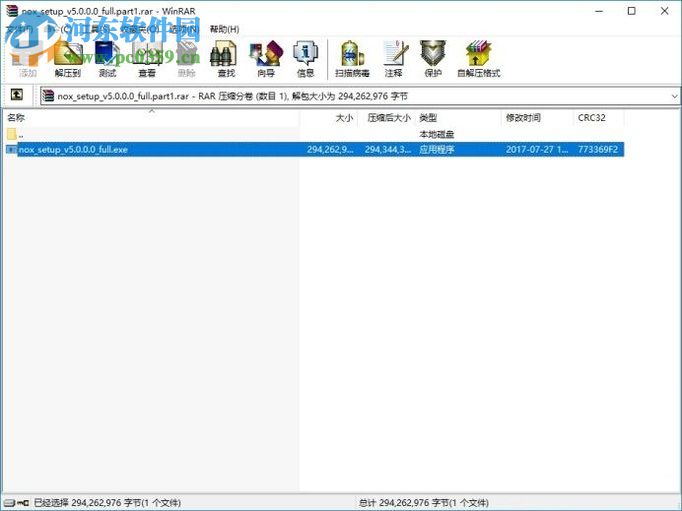Click the View (查看) toolbar icon

147,59
